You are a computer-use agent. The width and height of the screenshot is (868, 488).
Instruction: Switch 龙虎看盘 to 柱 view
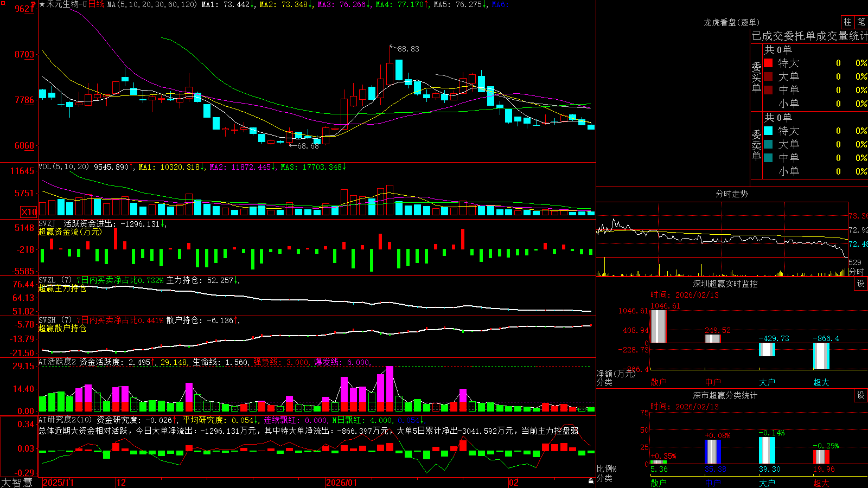(847, 22)
